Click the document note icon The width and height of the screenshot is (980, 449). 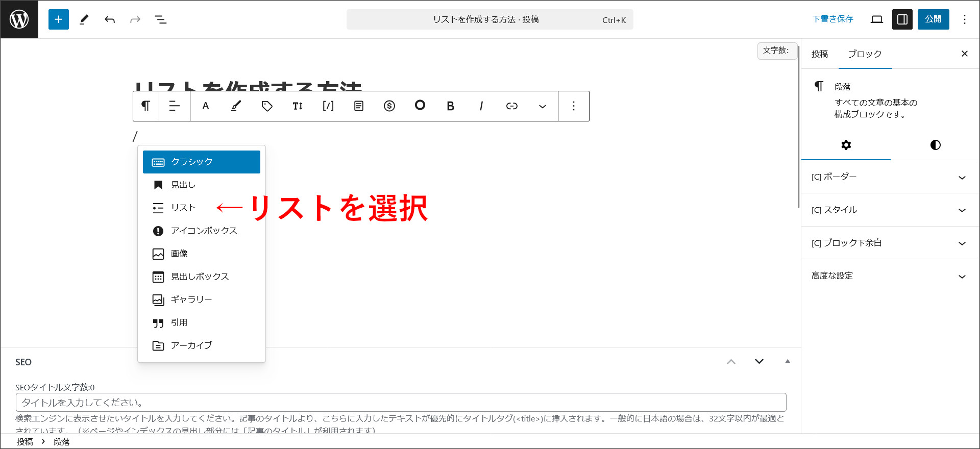359,106
